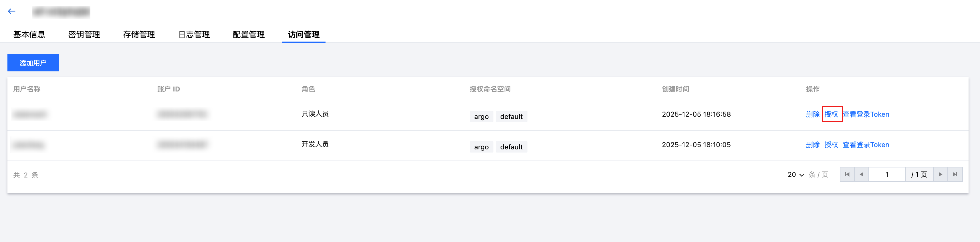Delete the 开发人员 user row
980x242 pixels.
812,145
